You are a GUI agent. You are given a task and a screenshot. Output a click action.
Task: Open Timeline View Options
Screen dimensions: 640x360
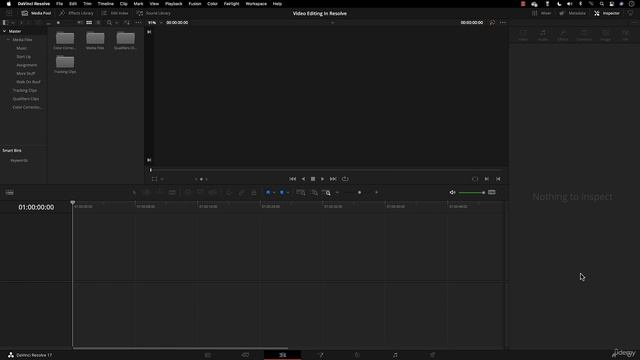[9, 192]
